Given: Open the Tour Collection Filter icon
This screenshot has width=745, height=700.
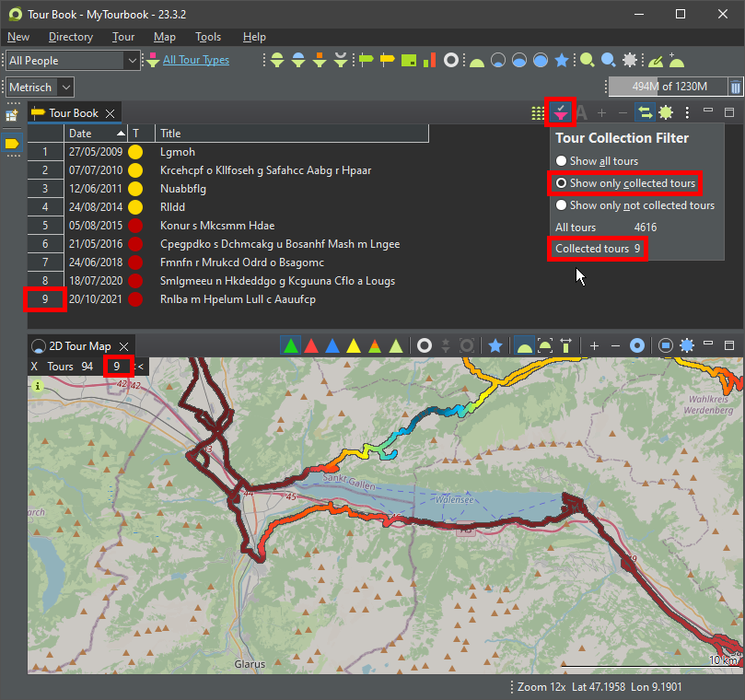Looking at the screenshot, I should (x=561, y=112).
